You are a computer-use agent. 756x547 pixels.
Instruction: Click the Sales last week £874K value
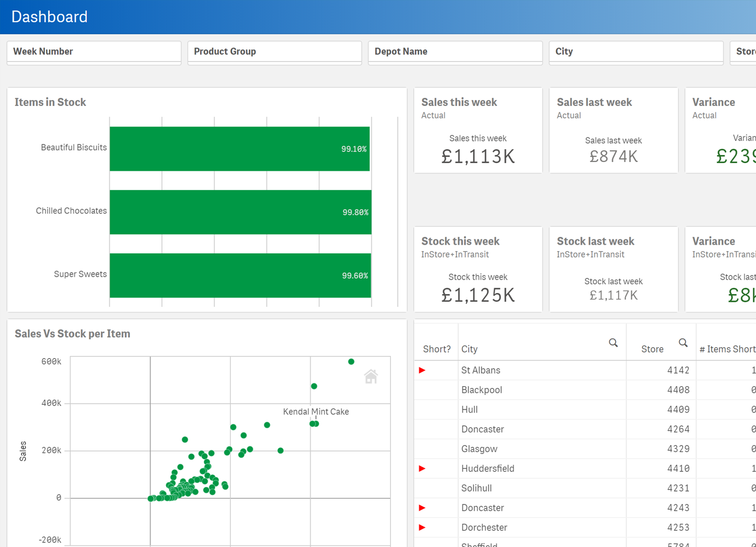pyautogui.click(x=613, y=157)
